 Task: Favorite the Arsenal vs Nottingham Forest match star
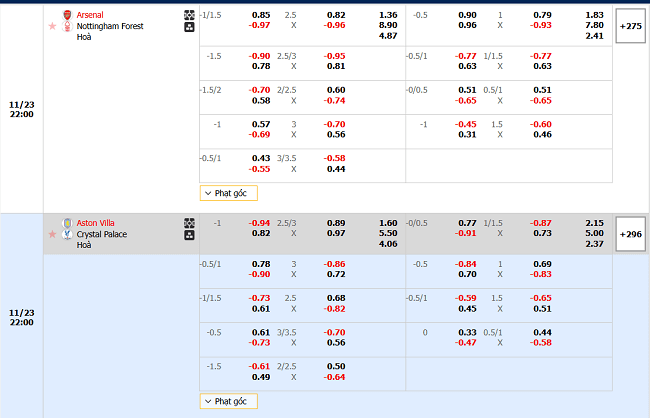52,26
